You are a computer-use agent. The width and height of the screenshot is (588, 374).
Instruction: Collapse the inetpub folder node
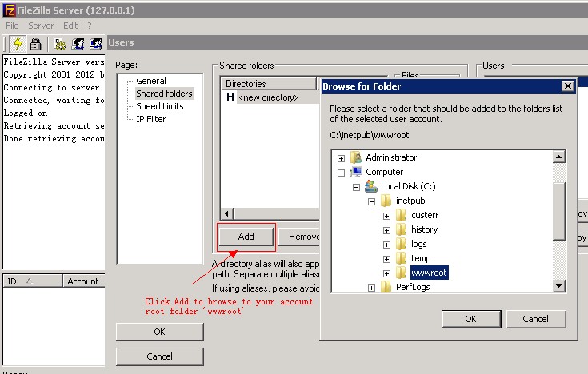point(371,201)
